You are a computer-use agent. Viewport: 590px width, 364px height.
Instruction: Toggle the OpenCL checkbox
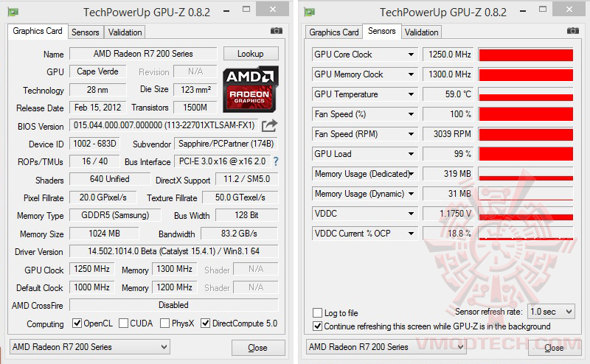tap(77, 323)
